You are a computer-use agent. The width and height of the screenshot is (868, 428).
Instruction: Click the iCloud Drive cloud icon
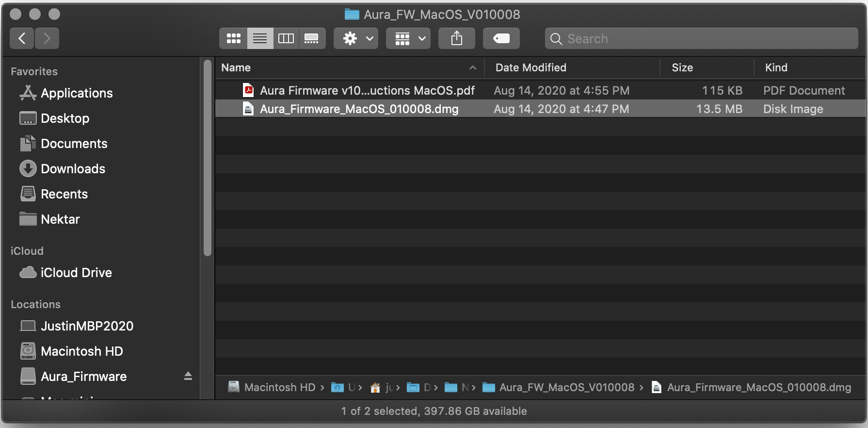click(28, 272)
